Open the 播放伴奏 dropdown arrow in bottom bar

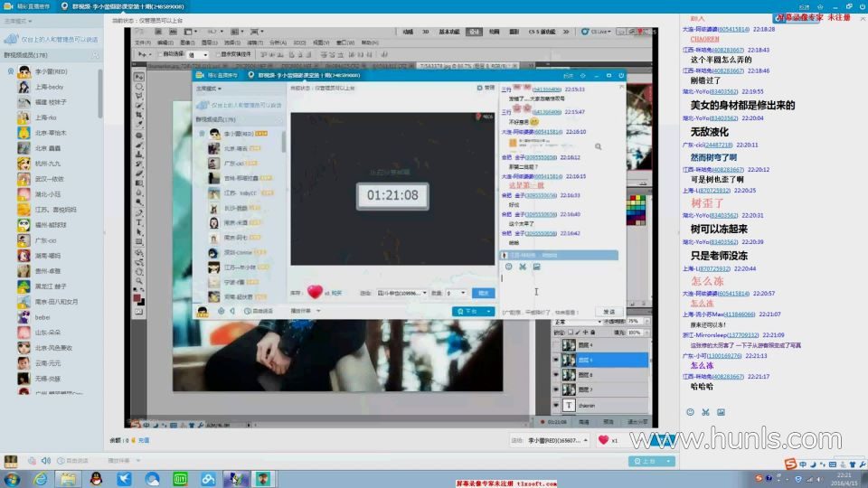pyautogui.click(x=137, y=460)
